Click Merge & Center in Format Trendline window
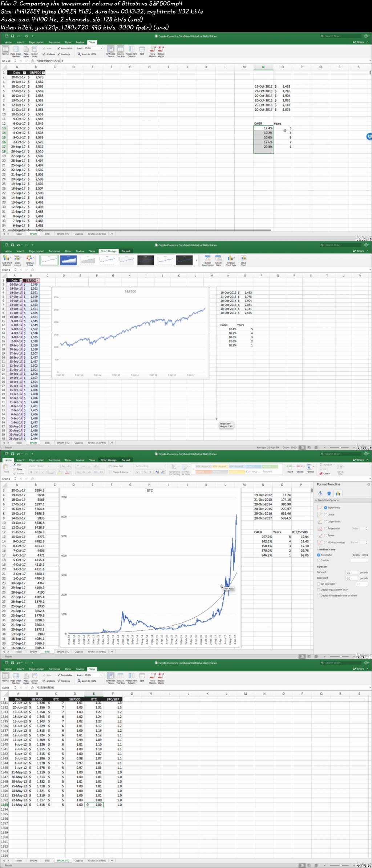372x868 pixels. 119,472
